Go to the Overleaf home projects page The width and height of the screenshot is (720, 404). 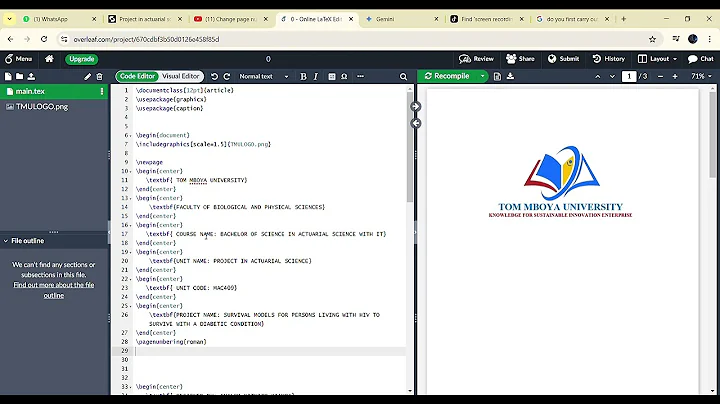(x=49, y=59)
